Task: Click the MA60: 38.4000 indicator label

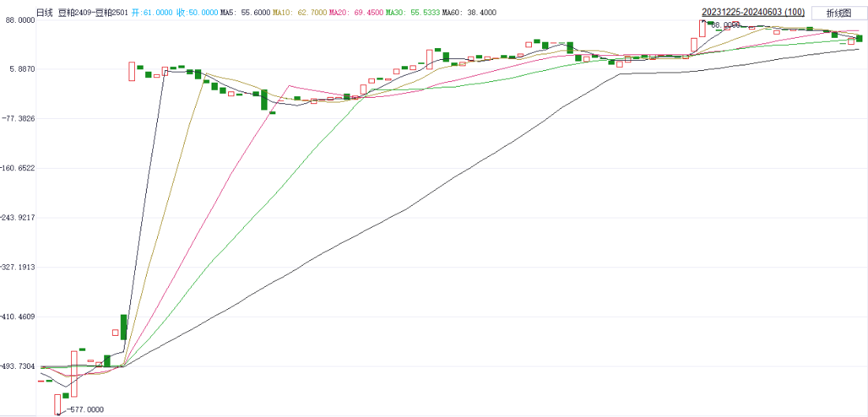Action: click(469, 12)
